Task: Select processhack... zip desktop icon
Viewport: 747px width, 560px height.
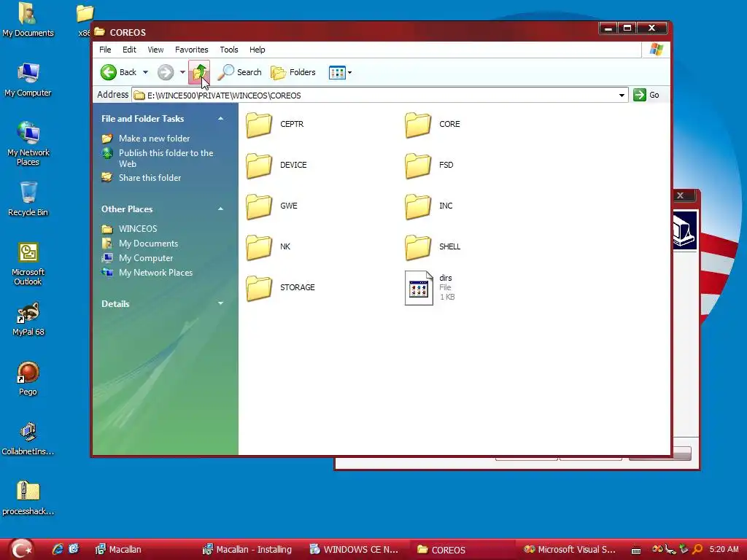Action: pos(28,498)
